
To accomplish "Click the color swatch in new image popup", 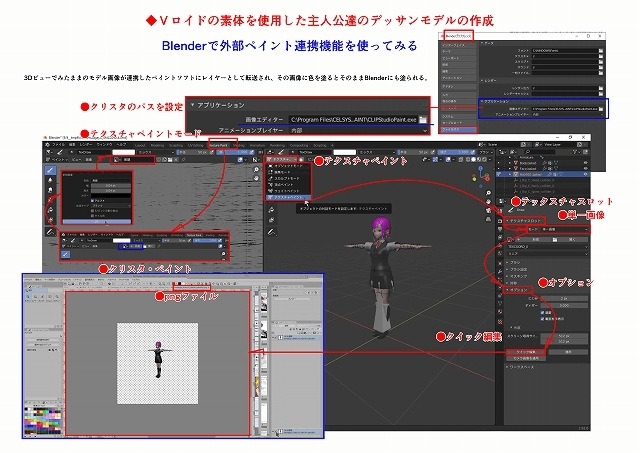I will point(111,195).
